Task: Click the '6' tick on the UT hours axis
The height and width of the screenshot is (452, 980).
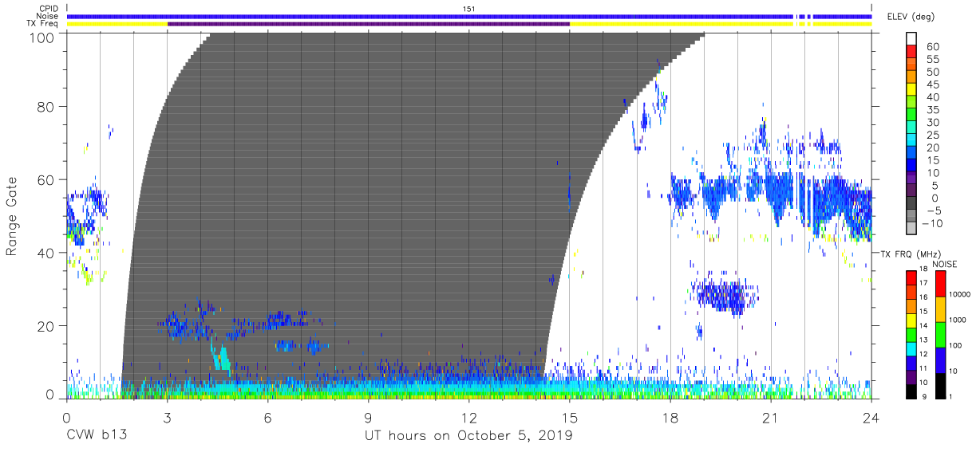Action: click(x=267, y=417)
